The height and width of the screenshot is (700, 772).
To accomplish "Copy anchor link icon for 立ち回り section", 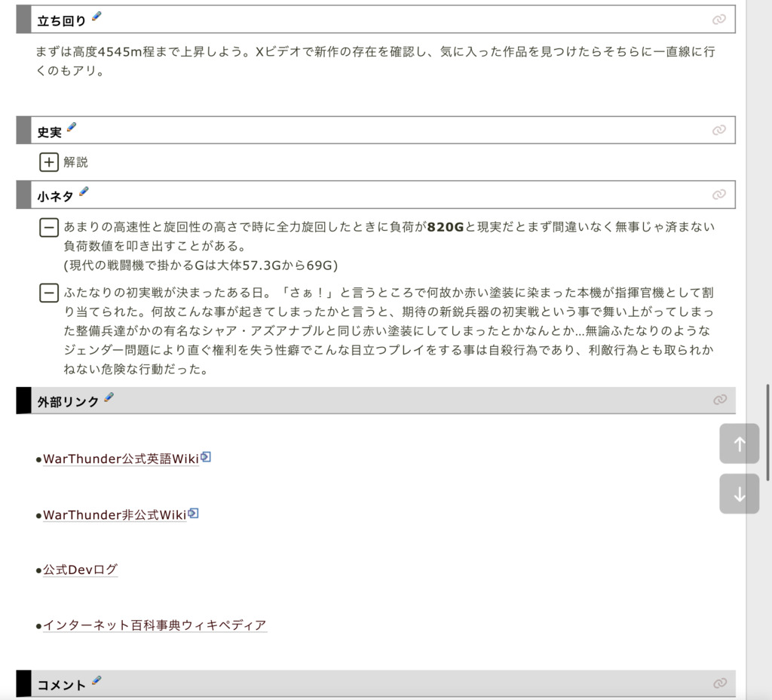I will pyautogui.click(x=718, y=20).
